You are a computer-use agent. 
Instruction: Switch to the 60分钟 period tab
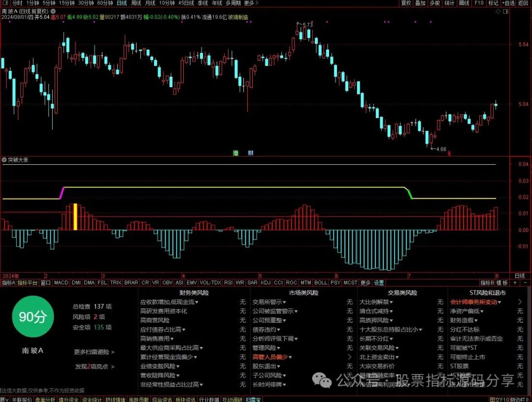click(105, 3)
